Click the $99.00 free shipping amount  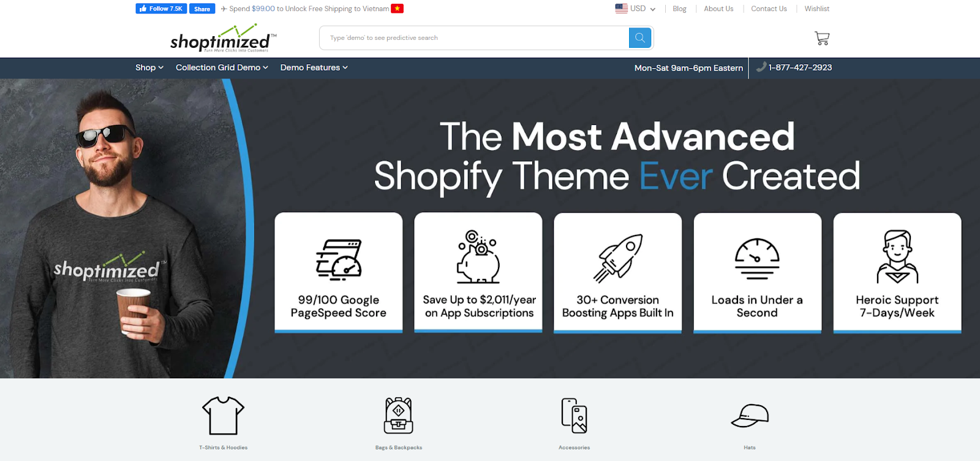point(263,9)
